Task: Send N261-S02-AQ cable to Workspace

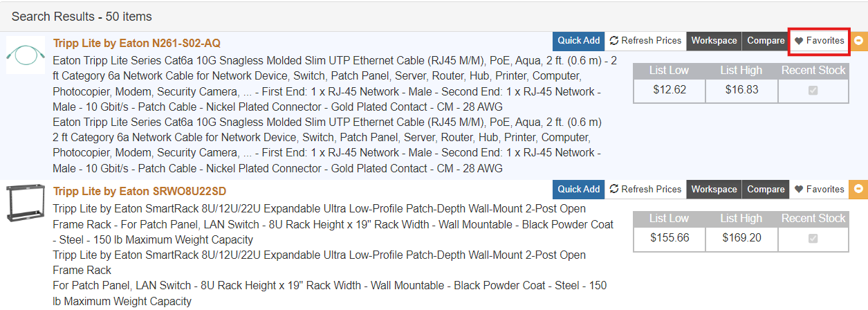Action: (714, 41)
